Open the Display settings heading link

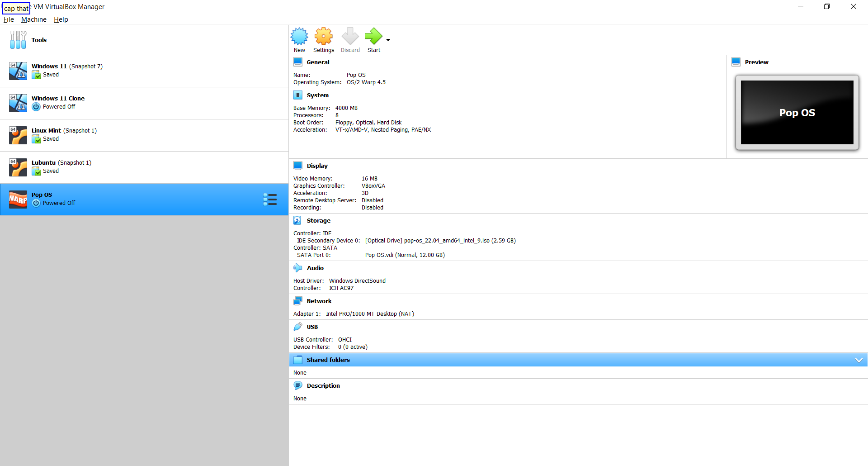point(317,166)
